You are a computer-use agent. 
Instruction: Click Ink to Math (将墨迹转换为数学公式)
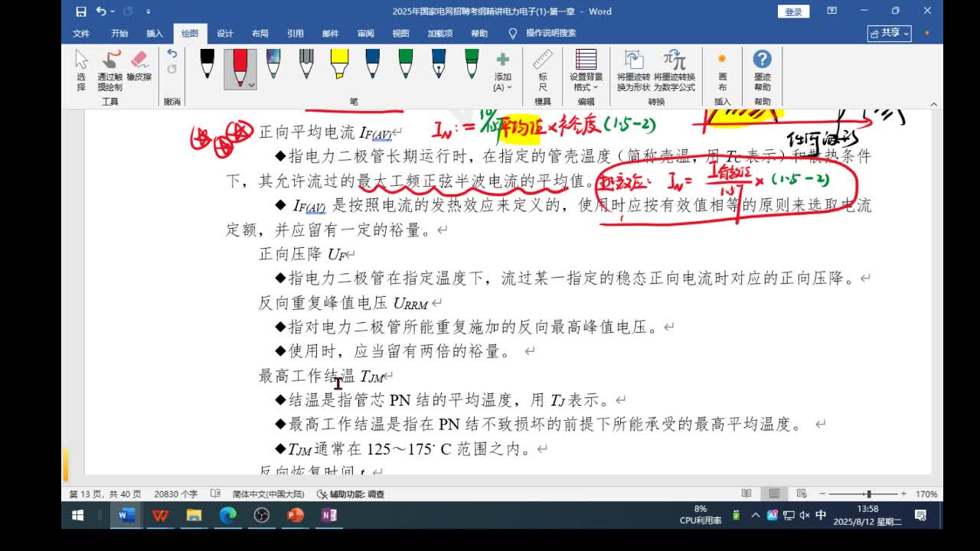click(675, 70)
